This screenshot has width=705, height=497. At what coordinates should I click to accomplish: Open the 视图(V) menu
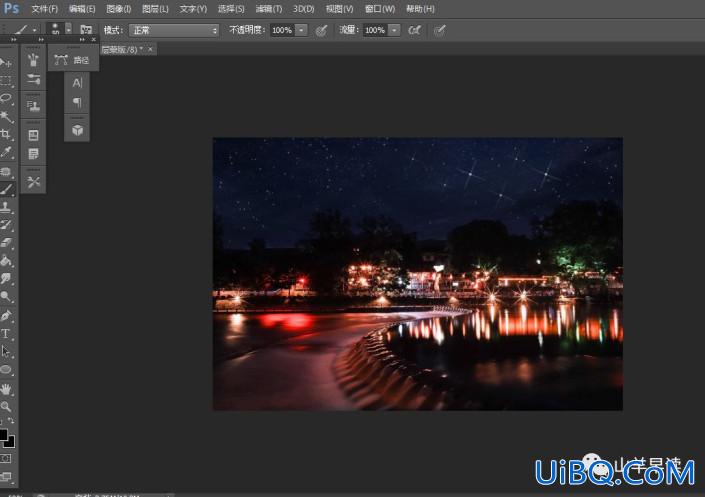339,9
